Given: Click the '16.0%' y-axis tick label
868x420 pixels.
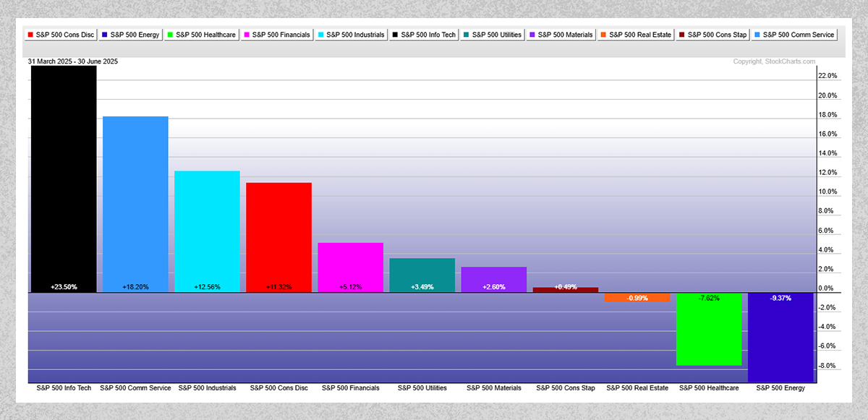Looking at the screenshot, I should tap(827, 134).
